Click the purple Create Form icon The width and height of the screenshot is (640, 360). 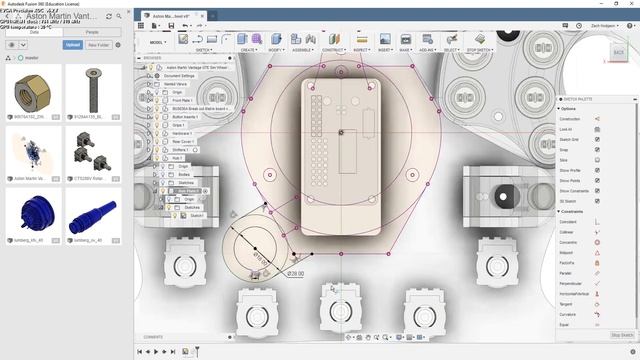[257, 39]
